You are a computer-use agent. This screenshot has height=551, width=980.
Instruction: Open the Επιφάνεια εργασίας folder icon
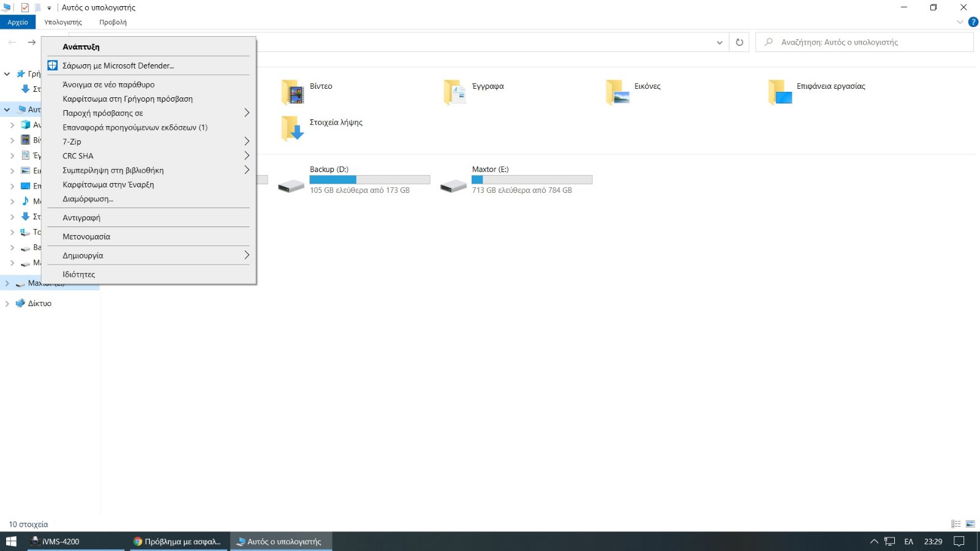[780, 92]
